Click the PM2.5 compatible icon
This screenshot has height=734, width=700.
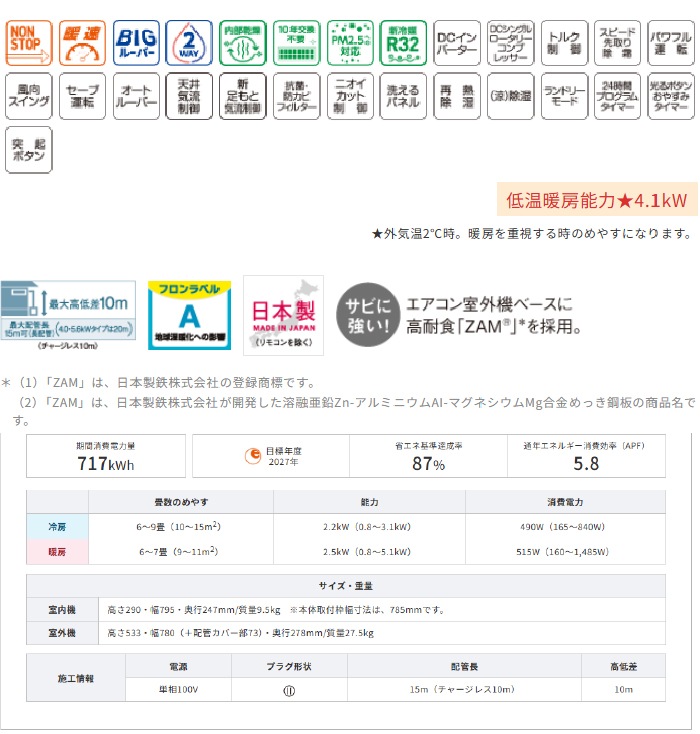pyautogui.click(x=349, y=43)
